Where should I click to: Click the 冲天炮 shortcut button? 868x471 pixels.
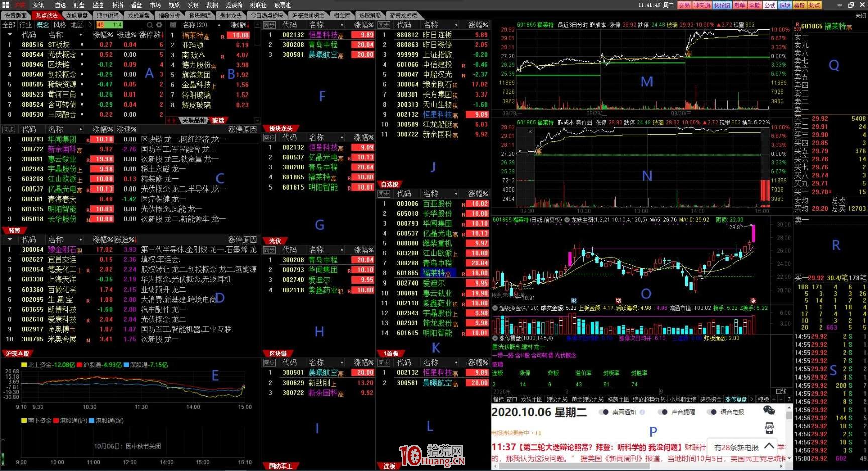click(702, 5)
